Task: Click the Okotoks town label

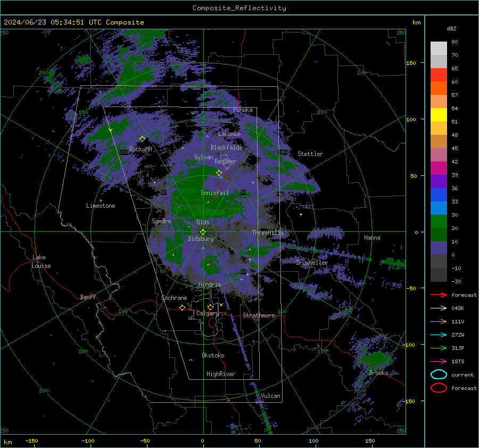Action: point(213,355)
